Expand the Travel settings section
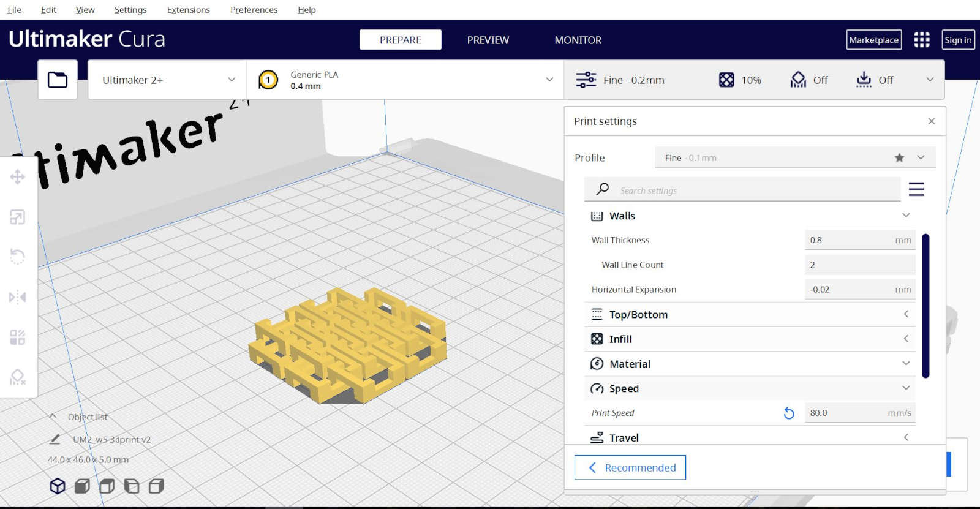Screen dimensions: 980x509 pos(906,437)
